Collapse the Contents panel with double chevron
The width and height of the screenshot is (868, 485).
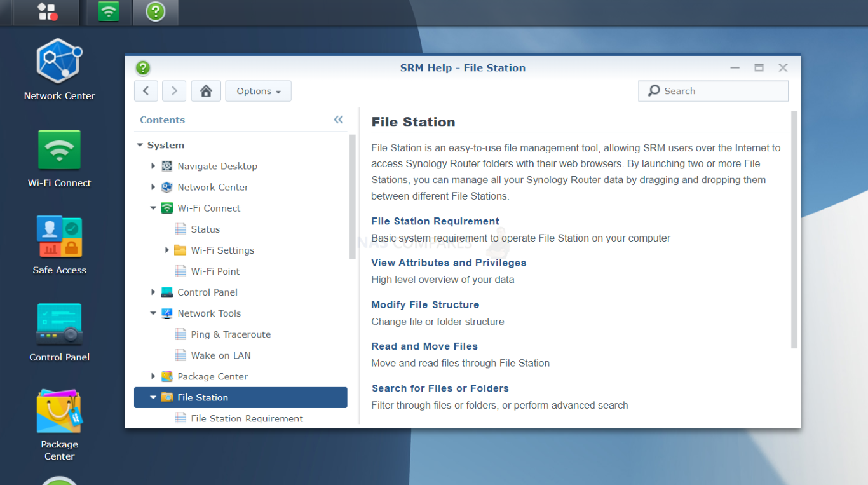(x=338, y=120)
